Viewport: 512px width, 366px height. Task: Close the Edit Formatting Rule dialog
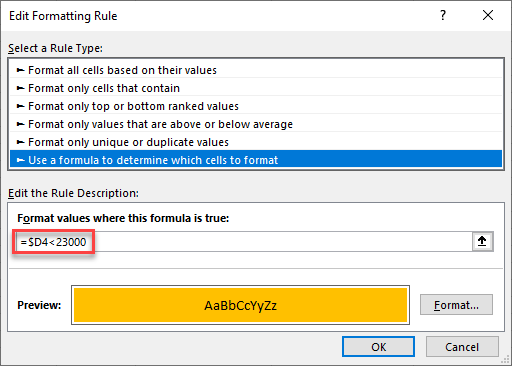pos(488,15)
